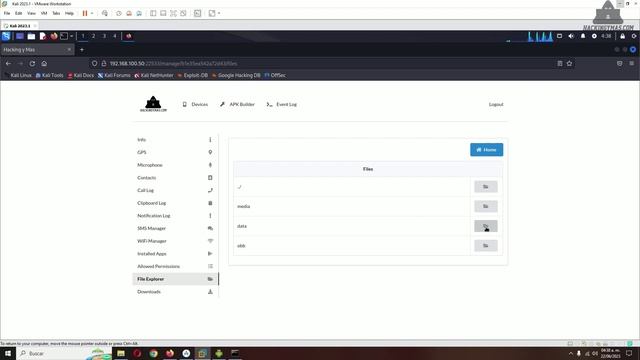The image size is (640, 360).
Task: Open the GPS sidebar section
Action: point(175,152)
